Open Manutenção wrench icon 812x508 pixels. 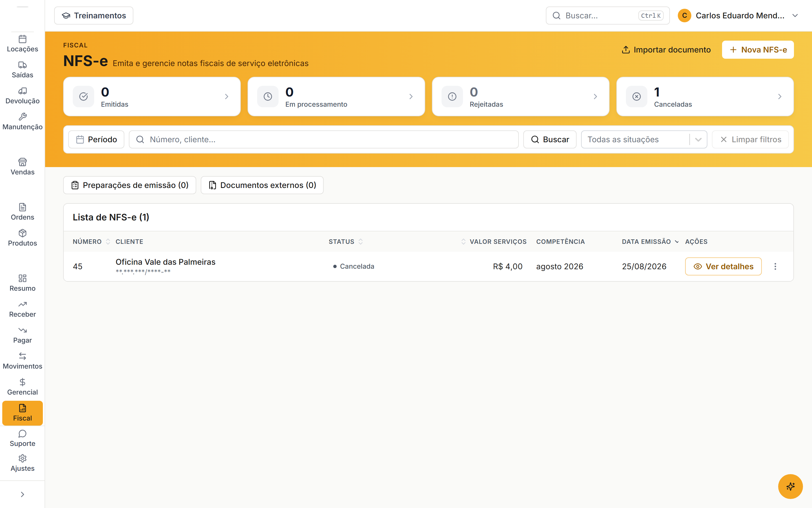tap(23, 117)
